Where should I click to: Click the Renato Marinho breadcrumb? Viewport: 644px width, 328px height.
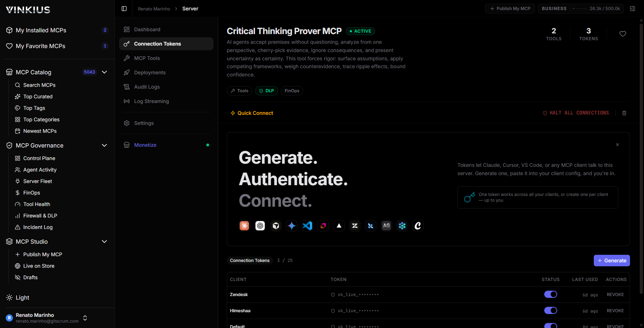(x=154, y=9)
